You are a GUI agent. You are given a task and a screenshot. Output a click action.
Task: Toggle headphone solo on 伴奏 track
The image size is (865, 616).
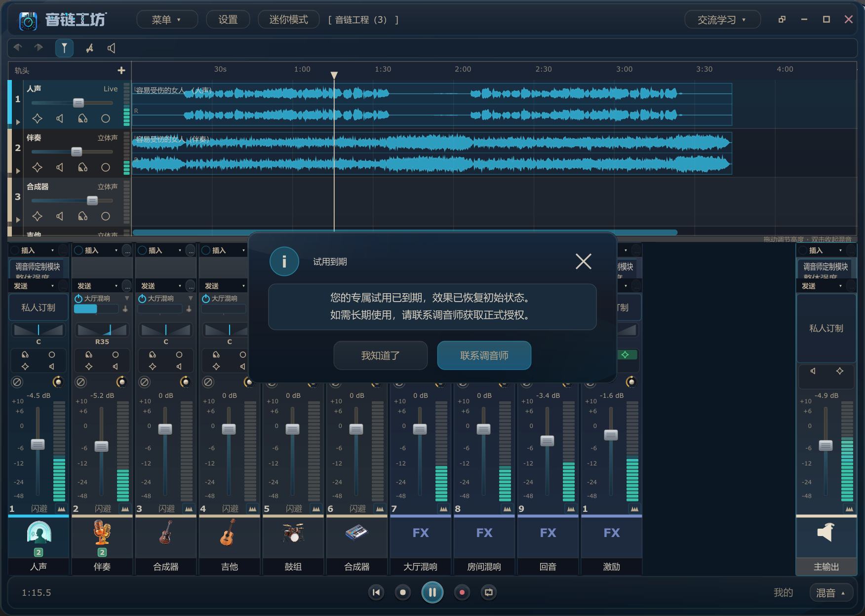click(x=83, y=167)
